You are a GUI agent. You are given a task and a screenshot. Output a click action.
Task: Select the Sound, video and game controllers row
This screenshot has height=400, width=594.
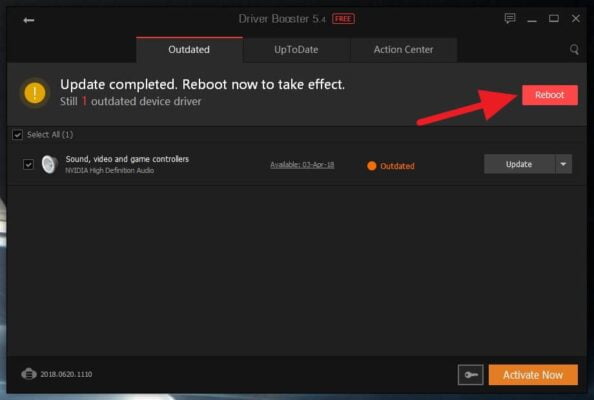click(297, 164)
